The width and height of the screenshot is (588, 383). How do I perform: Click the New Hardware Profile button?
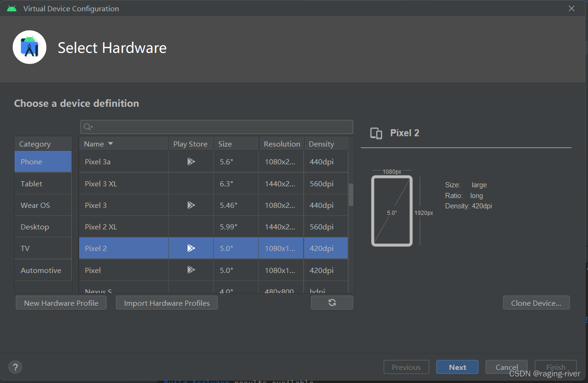[61, 303]
